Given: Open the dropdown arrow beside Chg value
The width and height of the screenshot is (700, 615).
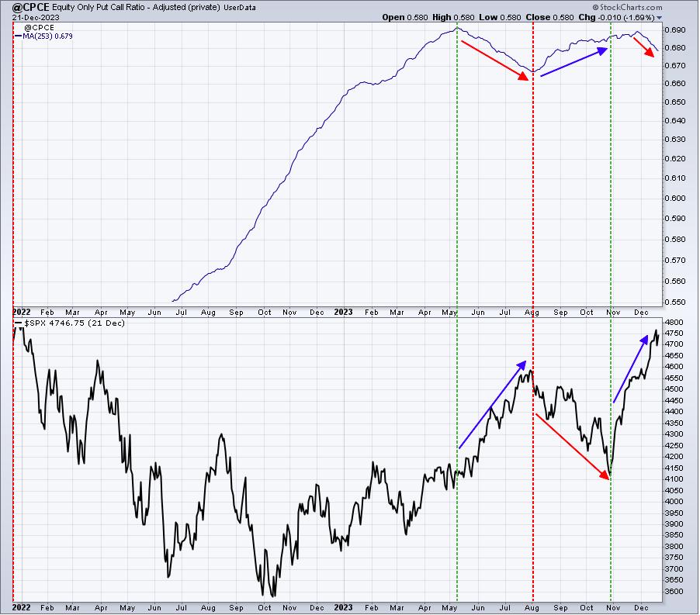Looking at the screenshot, I should click(660, 18).
